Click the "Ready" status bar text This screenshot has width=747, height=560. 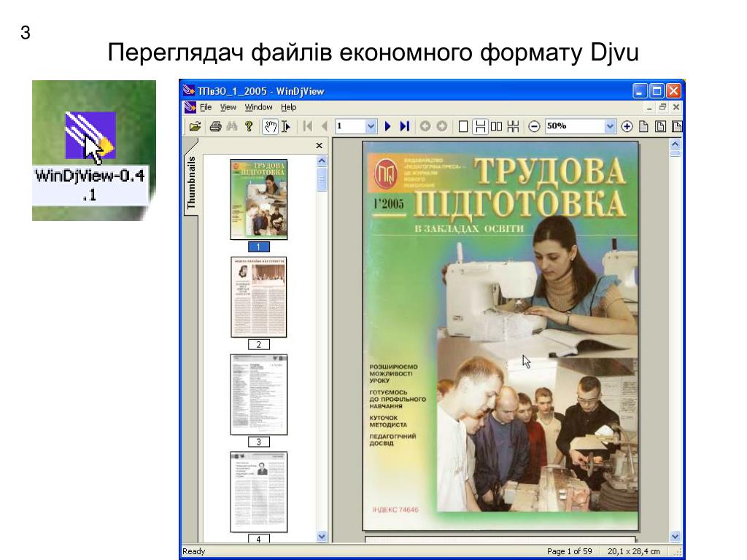(193, 551)
